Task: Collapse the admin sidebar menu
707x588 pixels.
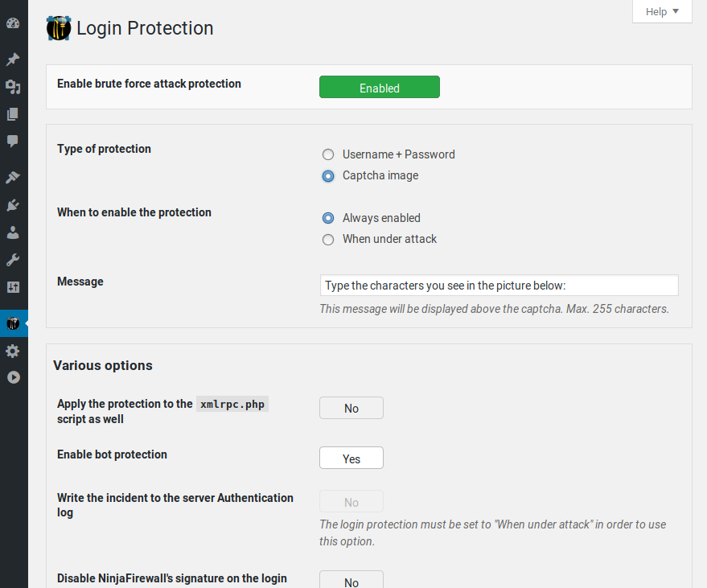Action: pyautogui.click(x=13, y=376)
